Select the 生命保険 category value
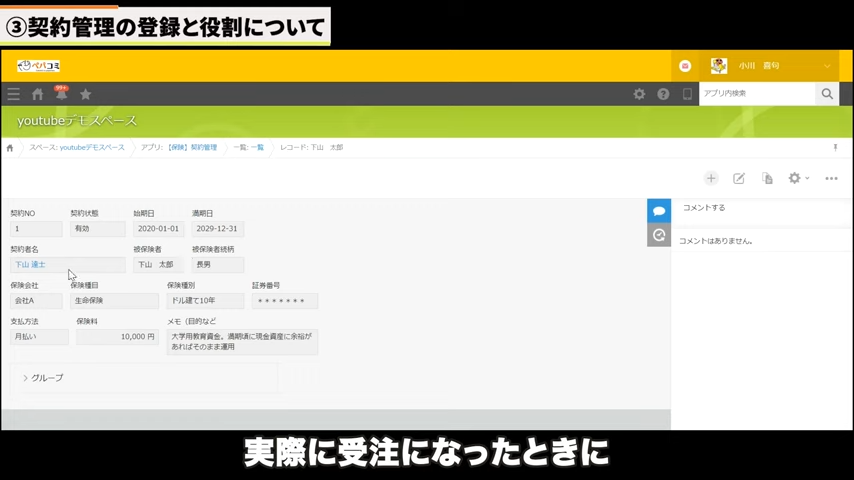The image size is (854, 480). (x=114, y=301)
